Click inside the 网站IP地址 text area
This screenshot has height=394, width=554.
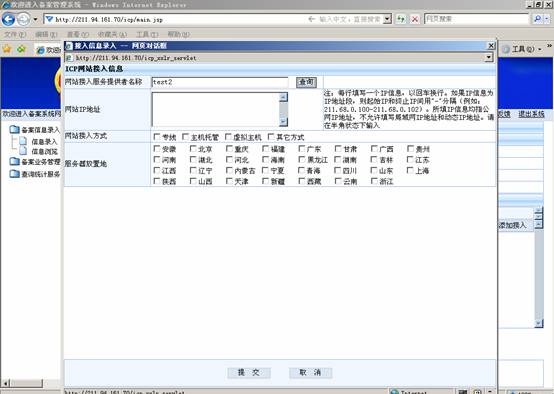coord(216,109)
